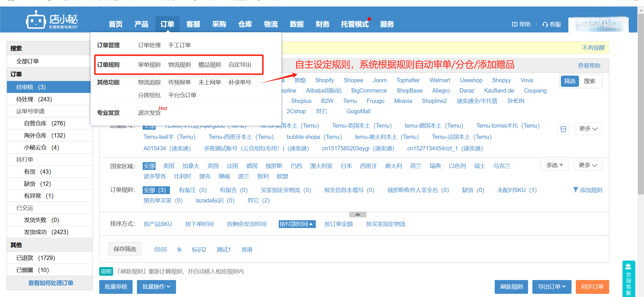Click the orange 同步订单 button
This screenshot has width=644, height=297.
pyautogui.click(x=592, y=287)
